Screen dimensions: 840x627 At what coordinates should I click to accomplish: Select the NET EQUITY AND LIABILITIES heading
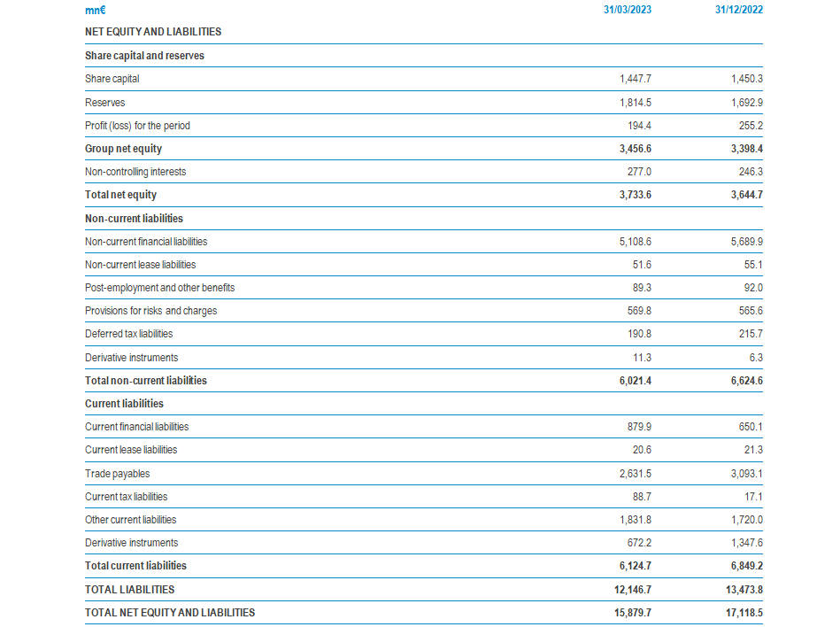pos(153,32)
